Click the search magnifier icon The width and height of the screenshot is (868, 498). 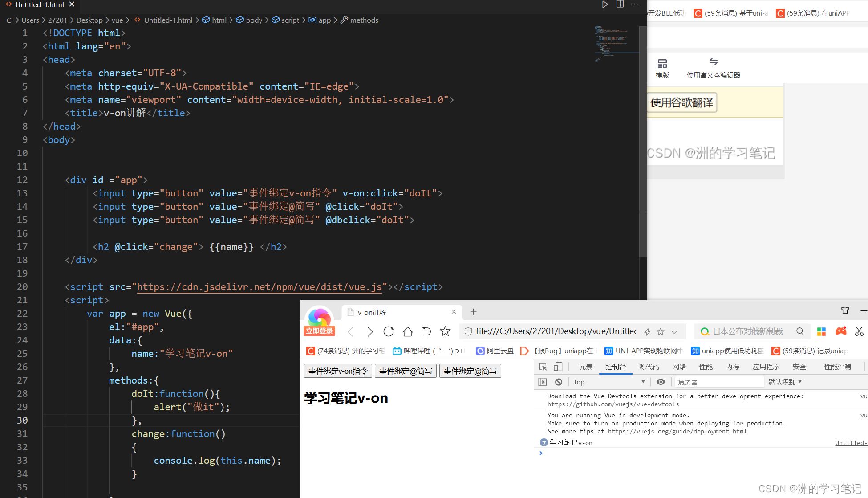800,331
